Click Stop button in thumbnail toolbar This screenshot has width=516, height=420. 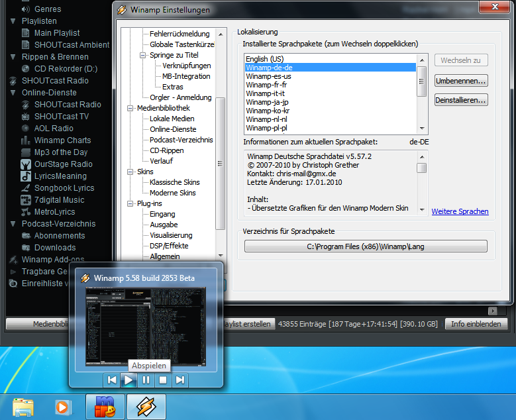[163, 380]
